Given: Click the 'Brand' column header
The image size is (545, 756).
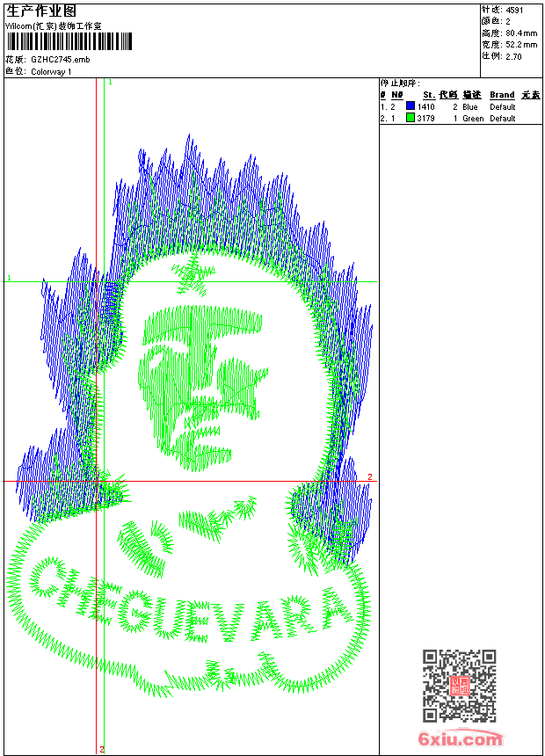Looking at the screenshot, I should [502, 95].
